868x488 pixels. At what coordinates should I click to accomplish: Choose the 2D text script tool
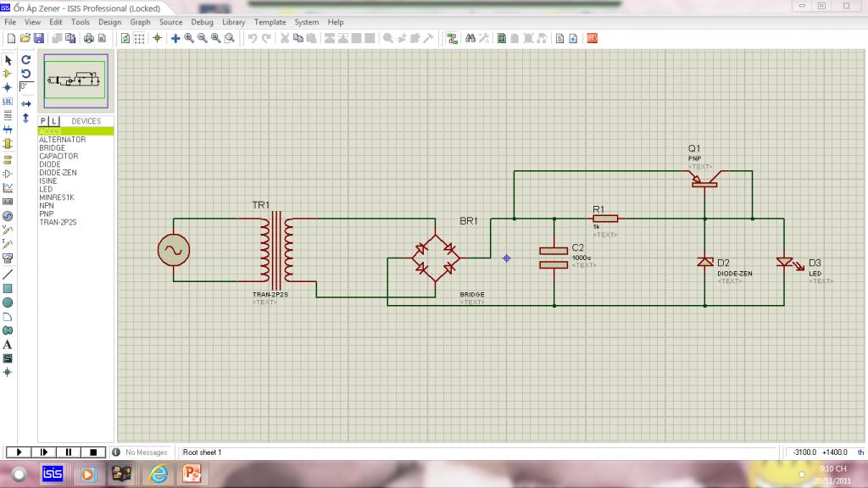tap(8, 344)
